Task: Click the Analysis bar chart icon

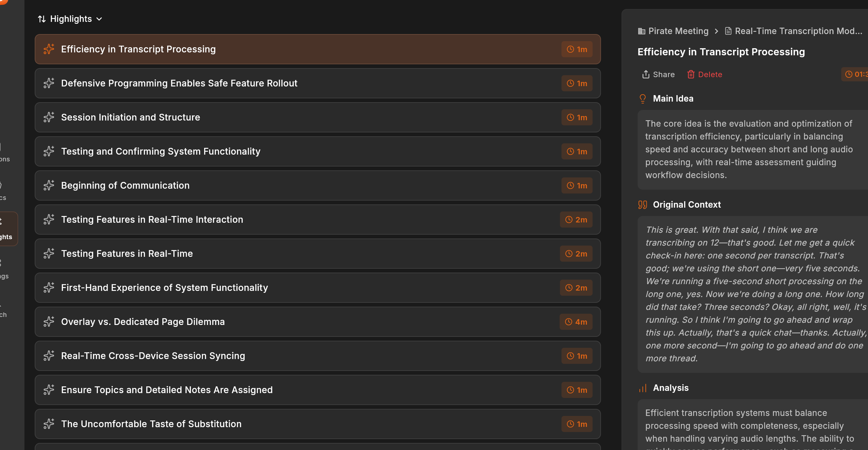Action: [643, 388]
